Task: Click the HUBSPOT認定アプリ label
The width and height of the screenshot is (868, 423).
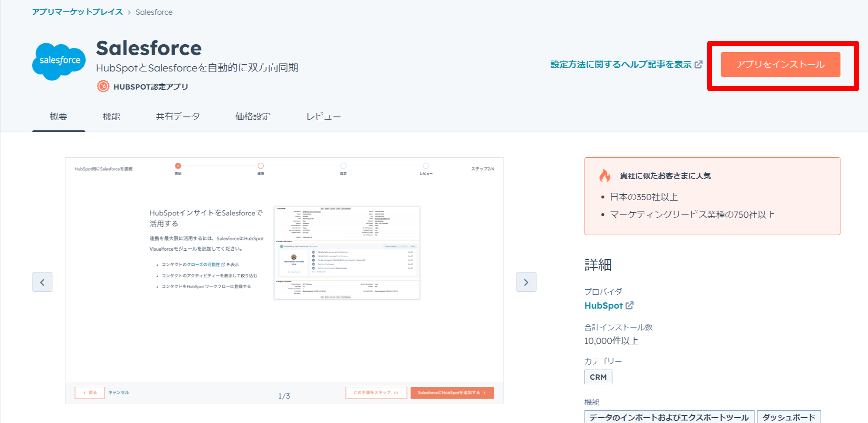Action: click(151, 87)
